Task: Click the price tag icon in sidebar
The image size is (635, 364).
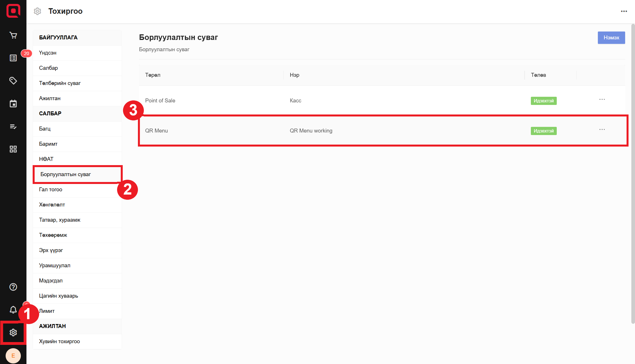Action: tap(13, 81)
